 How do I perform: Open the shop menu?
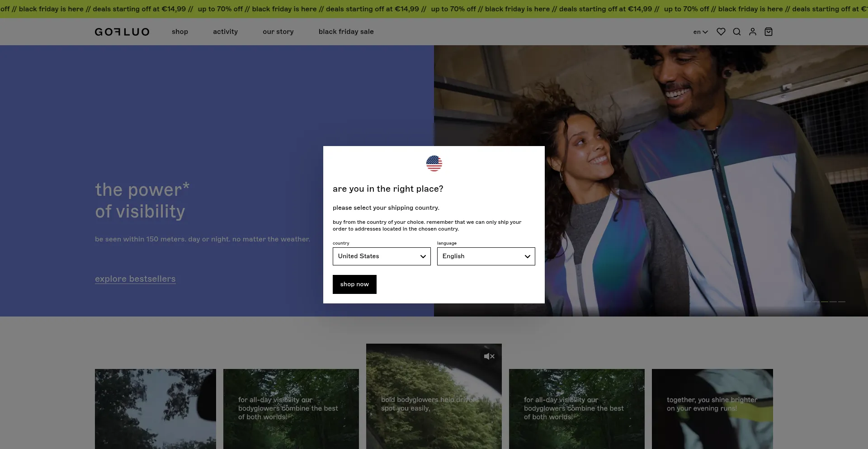pos(180,32)
